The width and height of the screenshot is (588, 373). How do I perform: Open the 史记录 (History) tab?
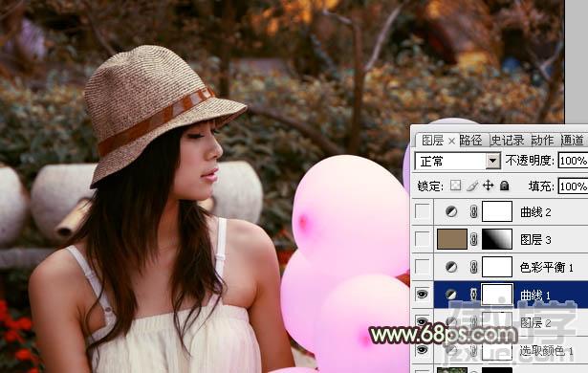coord(508,141)
